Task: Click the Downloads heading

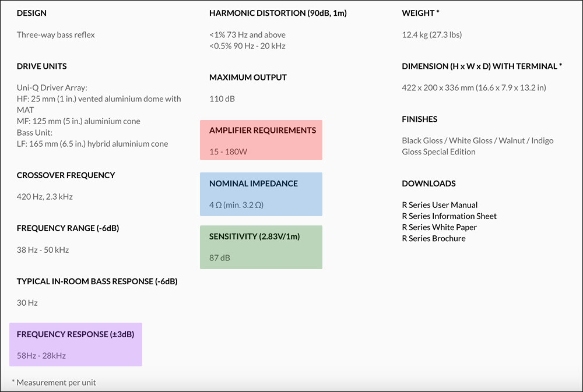Action: point(429,183)
